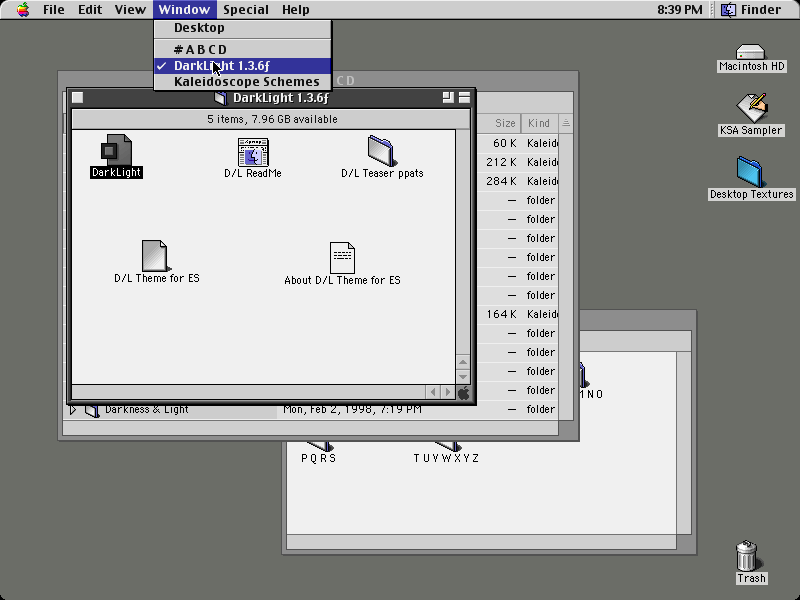Click the close box of DarkLight window

(78, 97)
